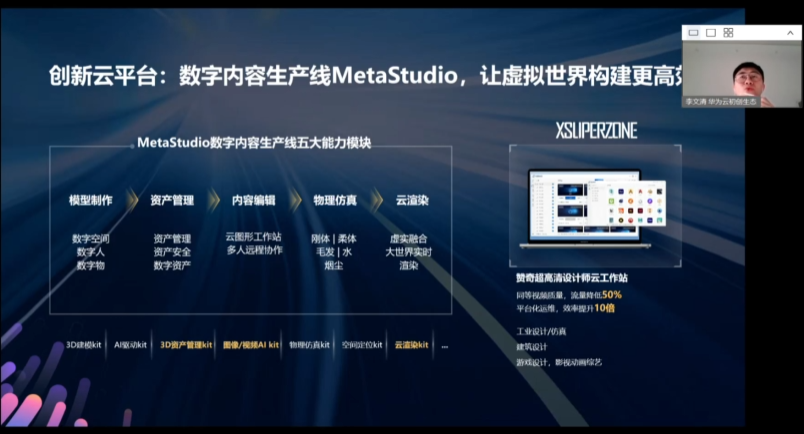Screen dimensions: 804x434
Task: Click the 游戏设计，影视动画综艺 line
Action: 559,362
